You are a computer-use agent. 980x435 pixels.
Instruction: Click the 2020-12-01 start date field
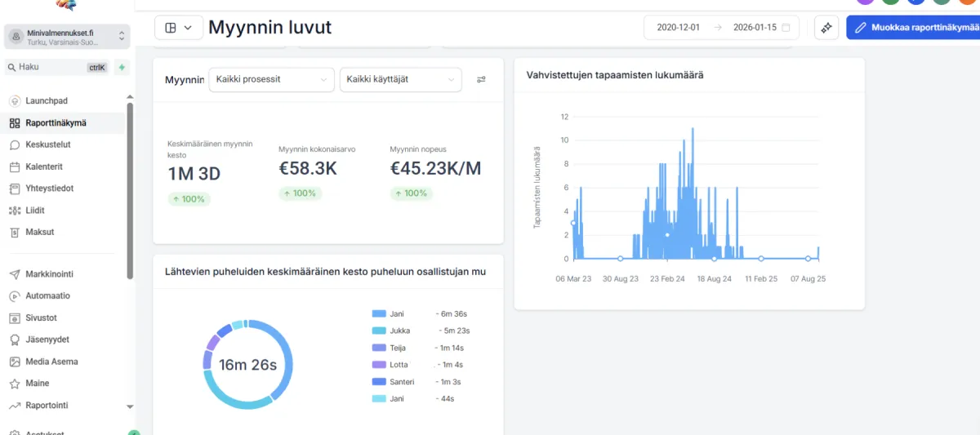tap(678, 27)
